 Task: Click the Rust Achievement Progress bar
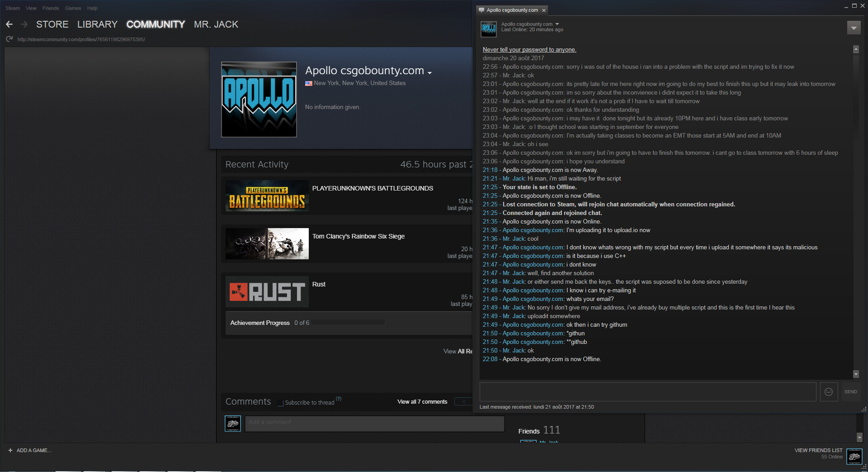[348, 323]
